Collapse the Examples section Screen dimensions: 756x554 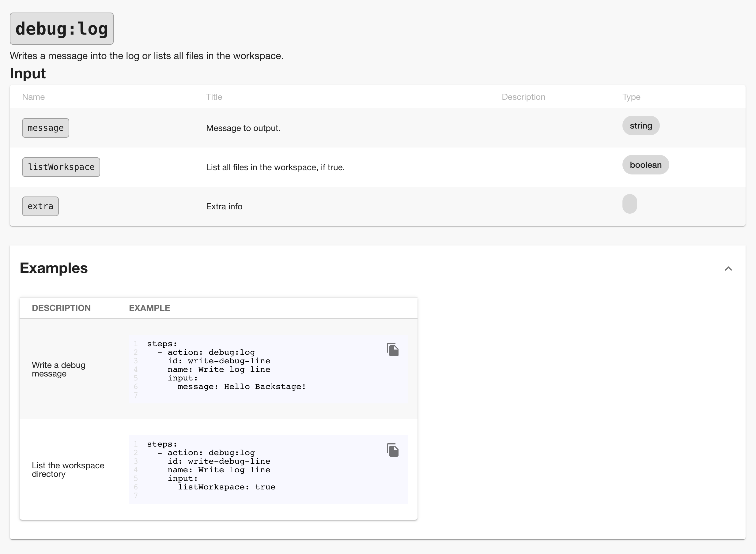(x=728, y=268)
